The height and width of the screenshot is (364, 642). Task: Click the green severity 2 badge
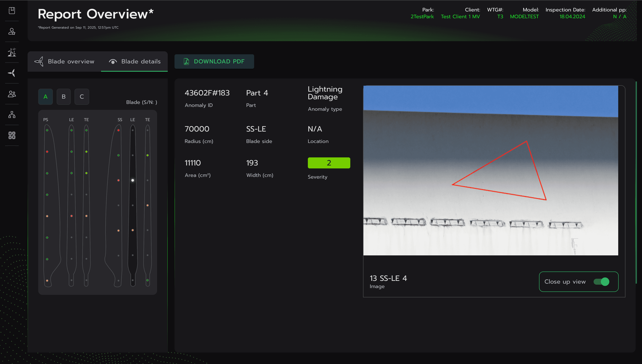pyautogui.click(x=329, y=163)
